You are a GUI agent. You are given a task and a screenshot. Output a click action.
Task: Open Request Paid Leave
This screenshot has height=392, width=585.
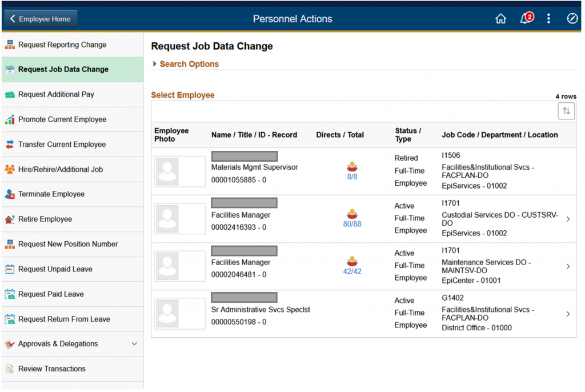pyautogui.click(x=73, y=294)
